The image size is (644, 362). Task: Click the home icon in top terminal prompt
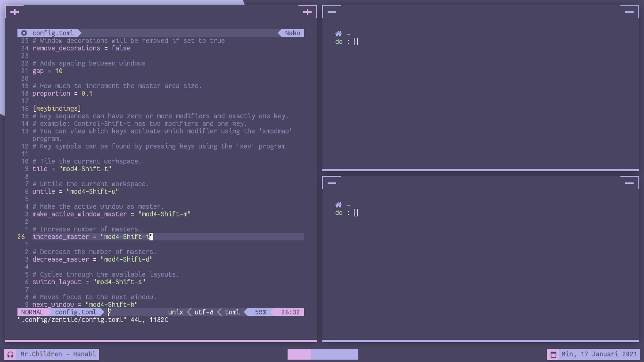tap(339, 34)
